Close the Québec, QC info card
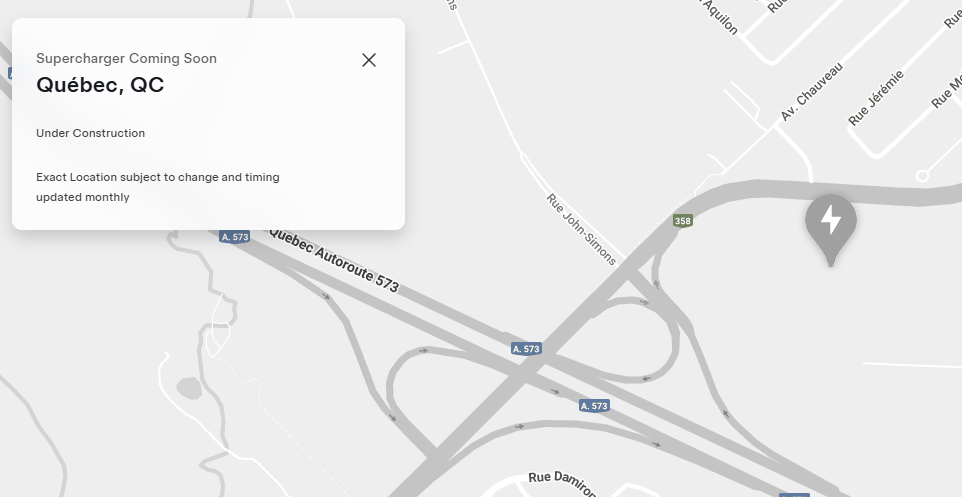The height and width of the screenshot is (497, 962). point(369,60)
